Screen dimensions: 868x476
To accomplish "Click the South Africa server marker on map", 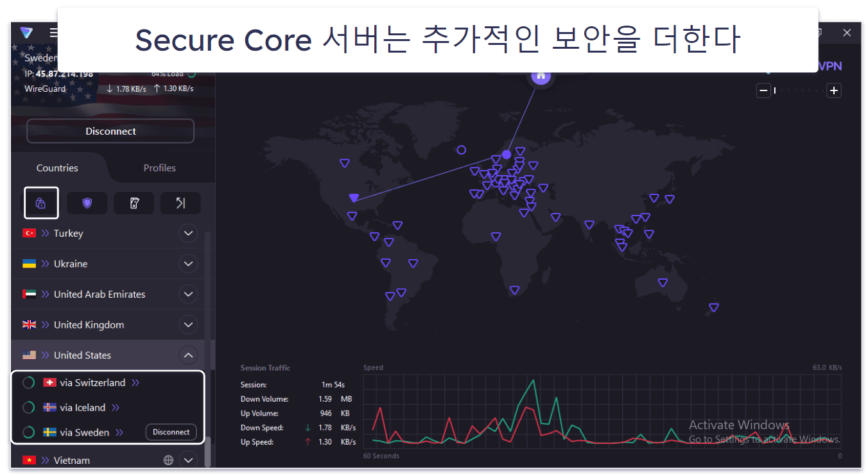I will point(514,290).
